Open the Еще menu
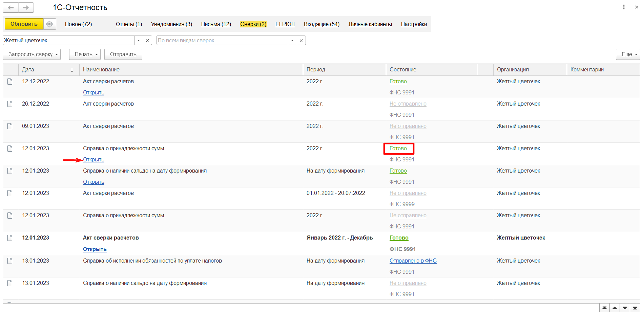This screenshot has height=315, width=644. (x=628, y=54)
